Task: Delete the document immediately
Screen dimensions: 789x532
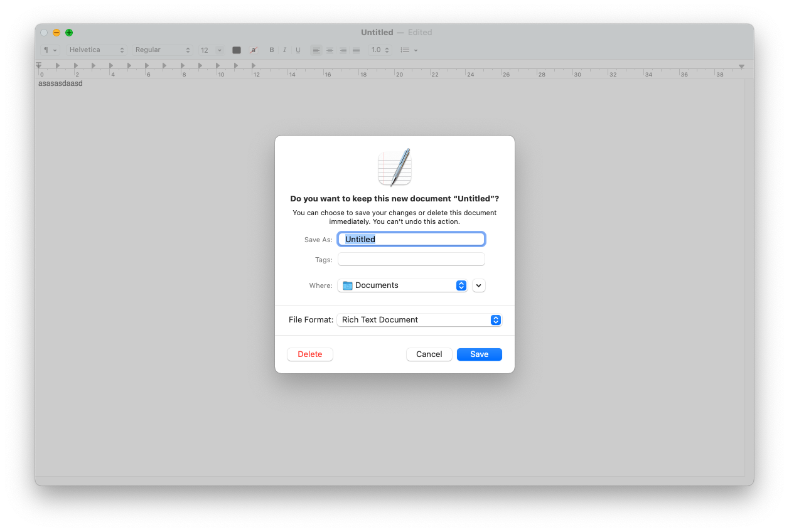Action: [309, 354]
